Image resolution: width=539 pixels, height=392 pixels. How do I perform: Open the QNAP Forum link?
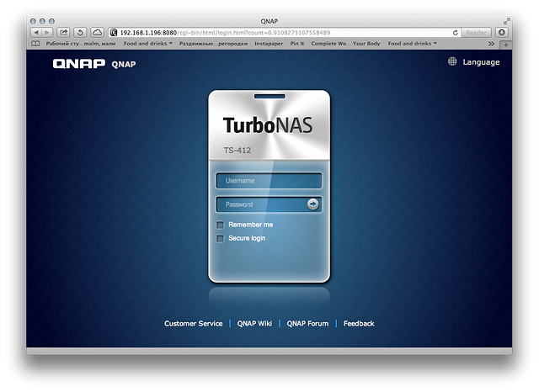[307, 324]
